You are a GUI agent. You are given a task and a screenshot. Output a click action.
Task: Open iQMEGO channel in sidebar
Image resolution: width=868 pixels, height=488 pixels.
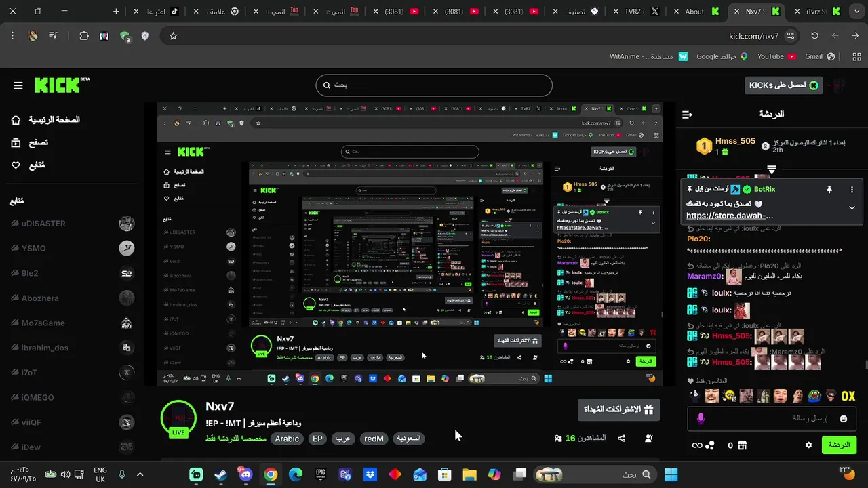[72, 397]
